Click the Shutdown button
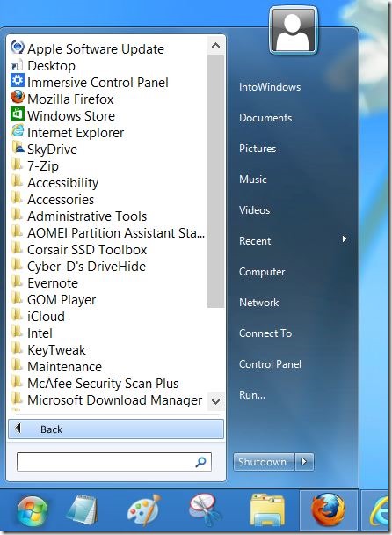This screenshot has height=535, width=392. [264, 462]
